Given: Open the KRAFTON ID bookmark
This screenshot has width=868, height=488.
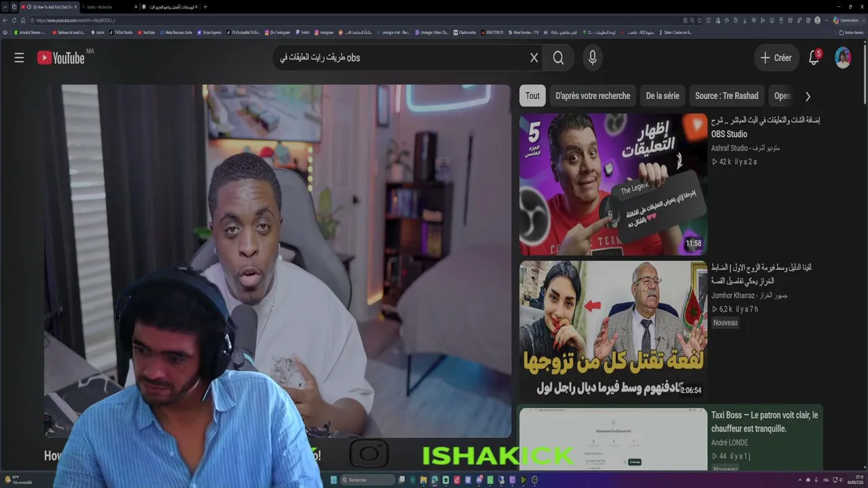Looking at the screenshot, I should coord(492,33).
